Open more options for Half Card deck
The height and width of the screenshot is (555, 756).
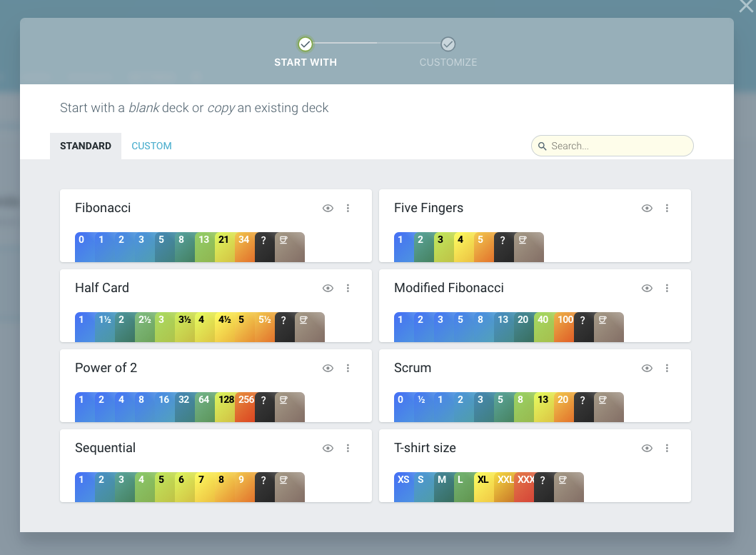348,288
